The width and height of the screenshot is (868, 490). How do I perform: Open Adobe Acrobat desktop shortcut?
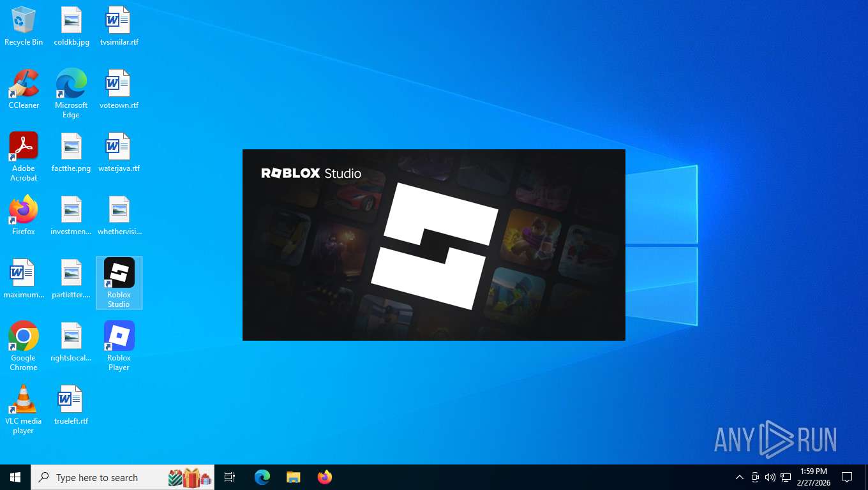(x=24, y=156)
